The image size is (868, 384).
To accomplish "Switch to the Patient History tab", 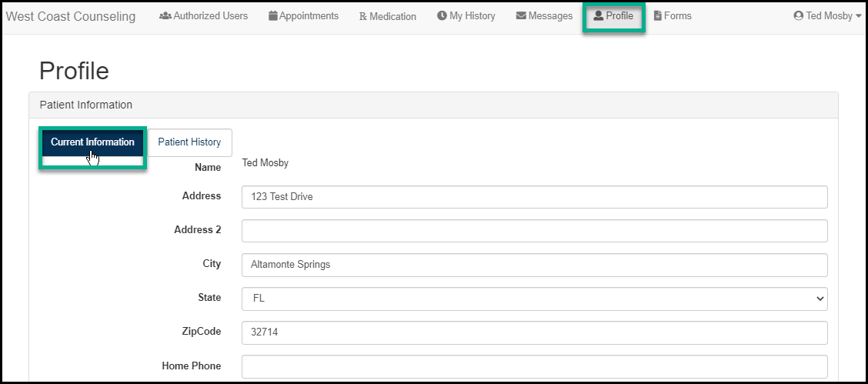I will point(189,142).
